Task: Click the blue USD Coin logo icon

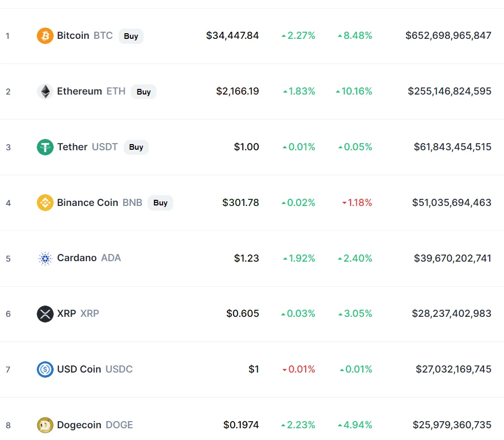Action: [45, 369]
